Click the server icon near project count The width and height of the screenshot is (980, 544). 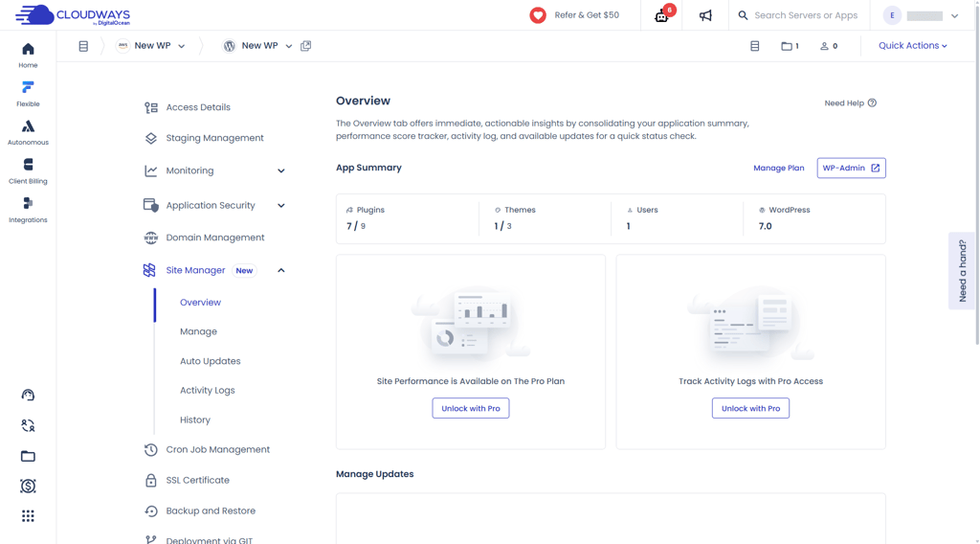(755, 46)
